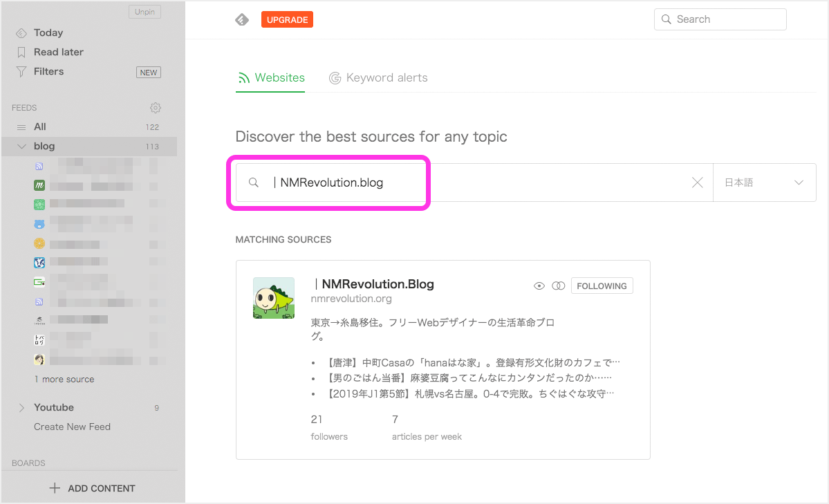Image resolution: width=829 pixels, height=504 pixels.
Task: Select the green card feed icon
Action: point(39,282)
